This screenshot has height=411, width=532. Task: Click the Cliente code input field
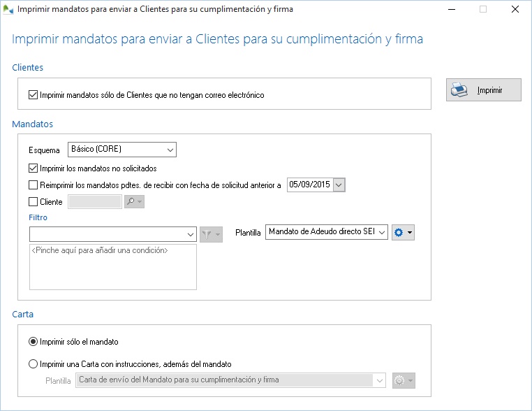pos(94,202)
